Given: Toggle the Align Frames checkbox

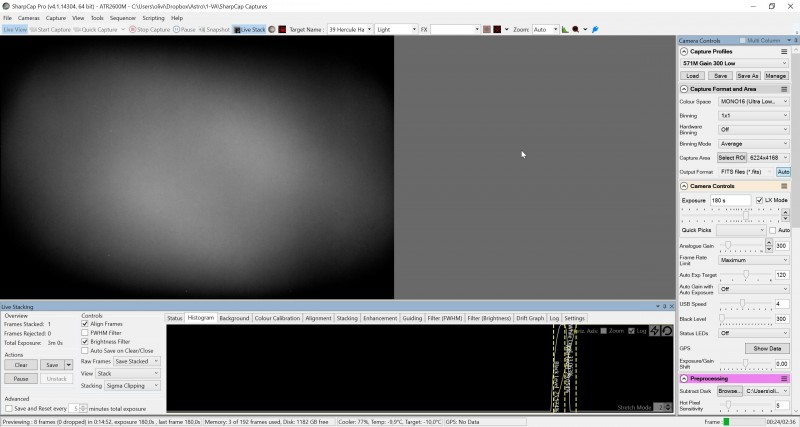Looking at the screenshot, I should click(85, 324).
